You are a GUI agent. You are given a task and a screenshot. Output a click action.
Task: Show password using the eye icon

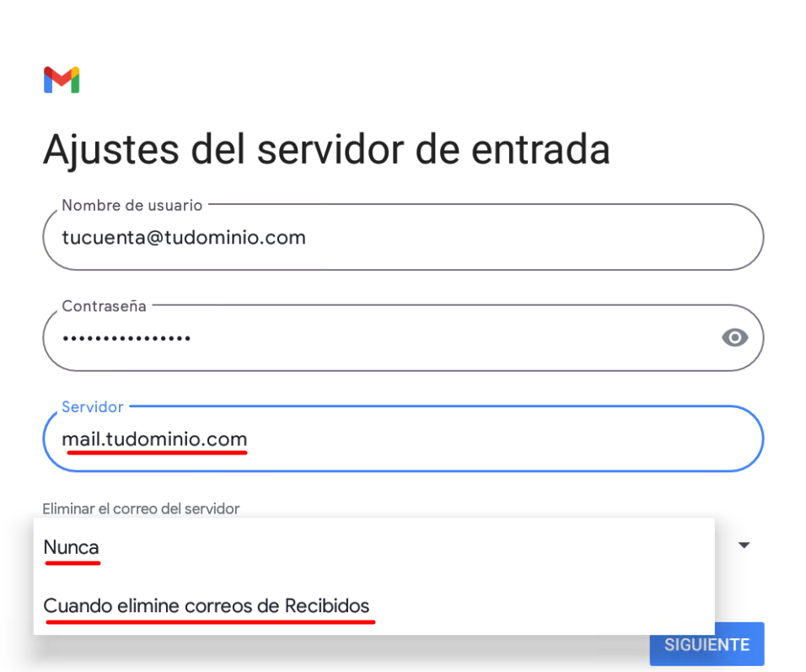[x=734, y=338]
